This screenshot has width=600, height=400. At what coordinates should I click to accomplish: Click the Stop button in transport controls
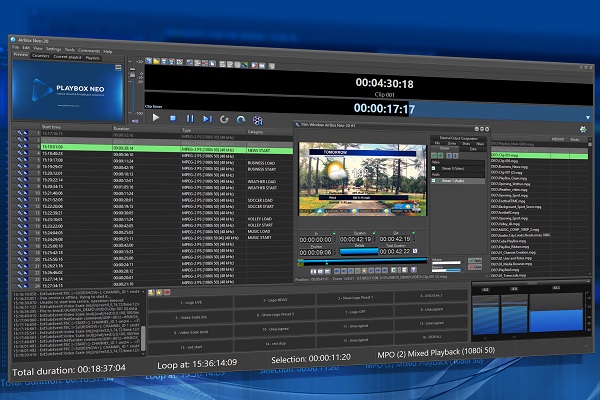click(173, 118)
